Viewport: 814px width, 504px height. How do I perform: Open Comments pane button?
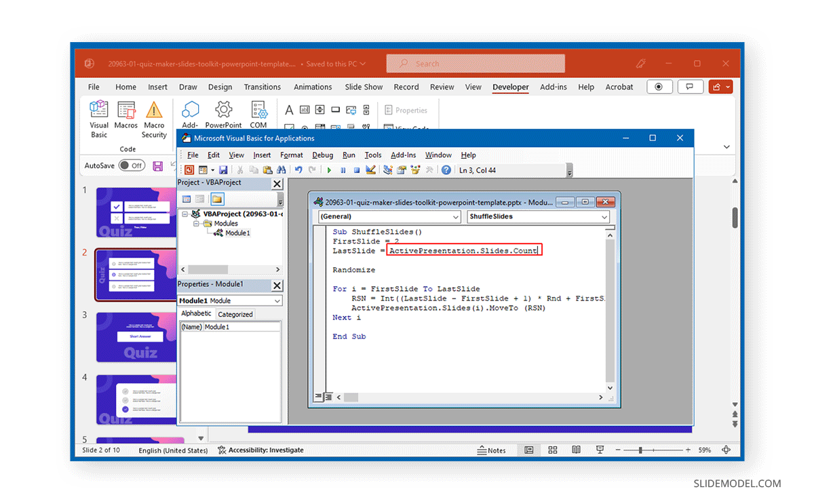[x=691, y=87]
